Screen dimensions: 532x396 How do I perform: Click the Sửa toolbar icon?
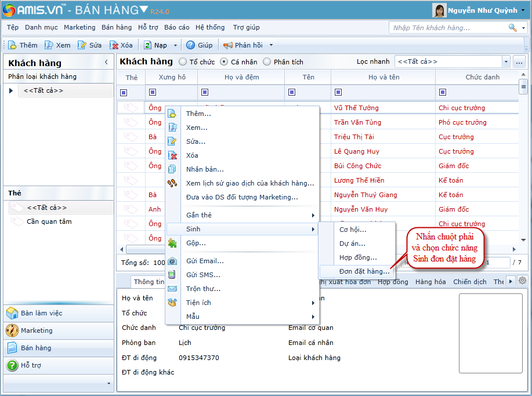point(82,45)
